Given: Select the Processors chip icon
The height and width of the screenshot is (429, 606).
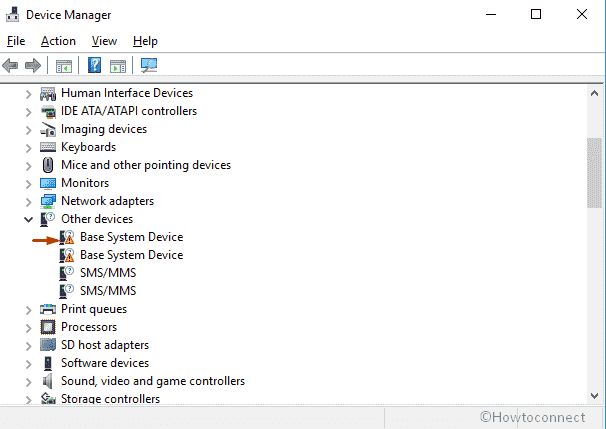Looking at the screenshot, I should point(48,327).
